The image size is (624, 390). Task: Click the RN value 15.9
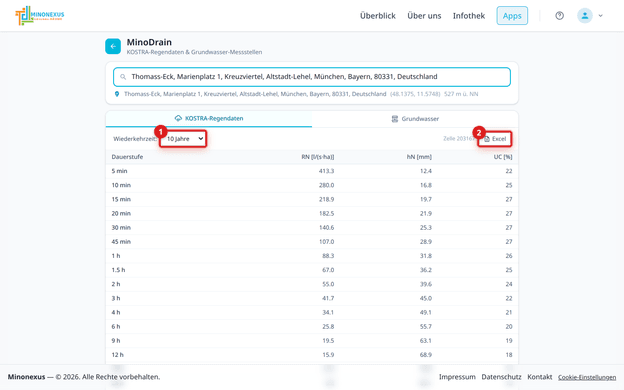[328, 355]
